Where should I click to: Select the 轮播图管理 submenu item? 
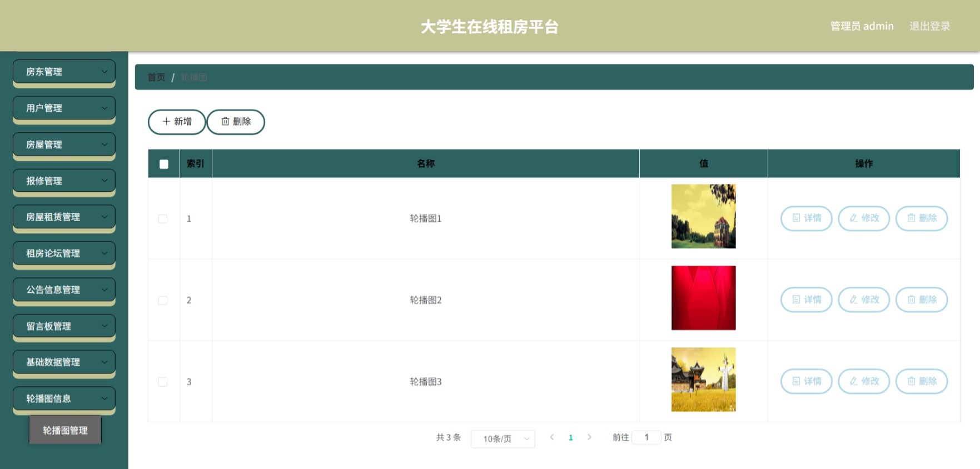(x=65, y=430)
